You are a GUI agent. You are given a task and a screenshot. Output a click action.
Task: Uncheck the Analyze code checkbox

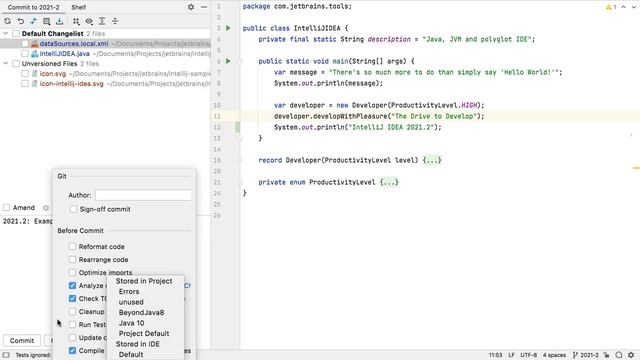click(x=72, y=286)
